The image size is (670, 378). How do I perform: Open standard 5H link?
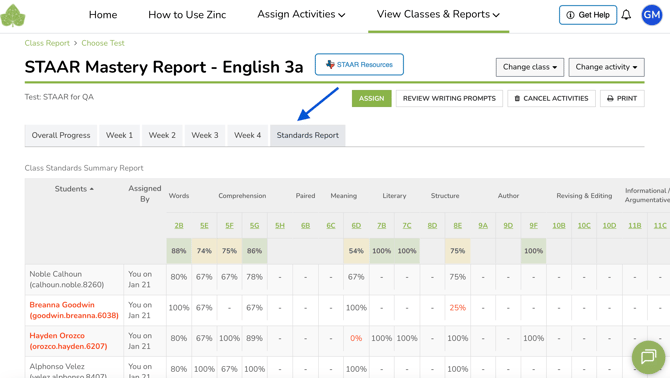(280, 226)
